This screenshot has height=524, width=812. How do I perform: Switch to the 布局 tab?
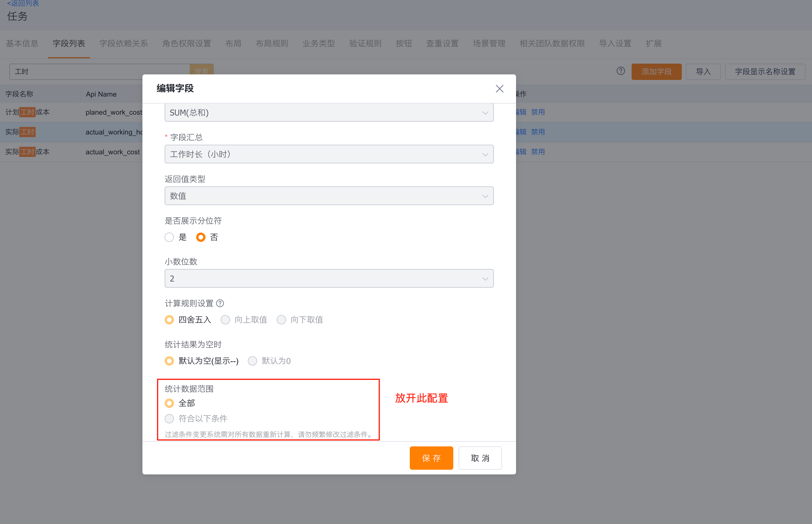pos(234,43)
